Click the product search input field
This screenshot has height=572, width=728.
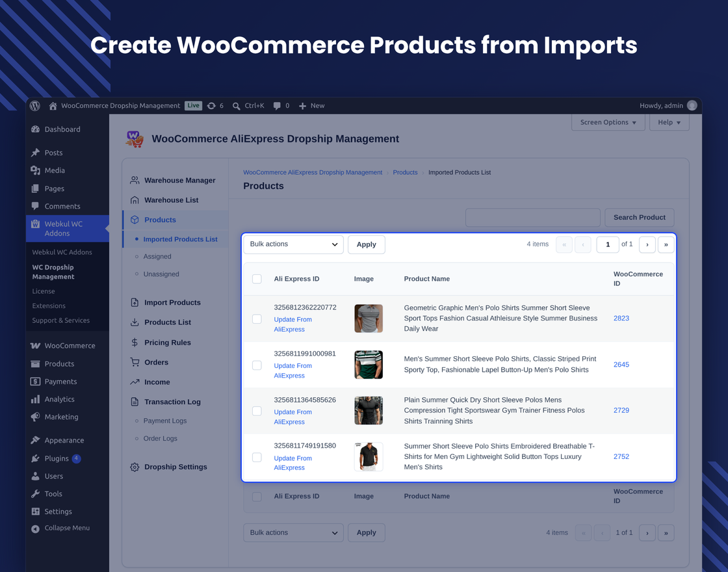532,217
